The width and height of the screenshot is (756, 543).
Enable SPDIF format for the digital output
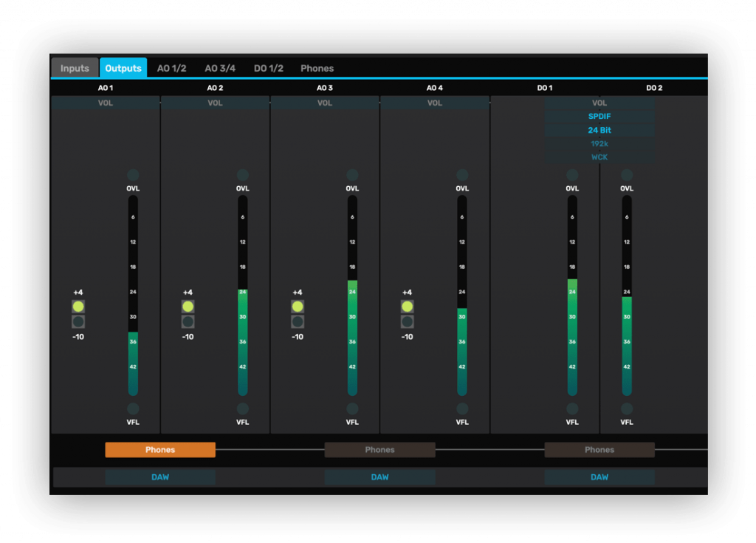(599, 116)
